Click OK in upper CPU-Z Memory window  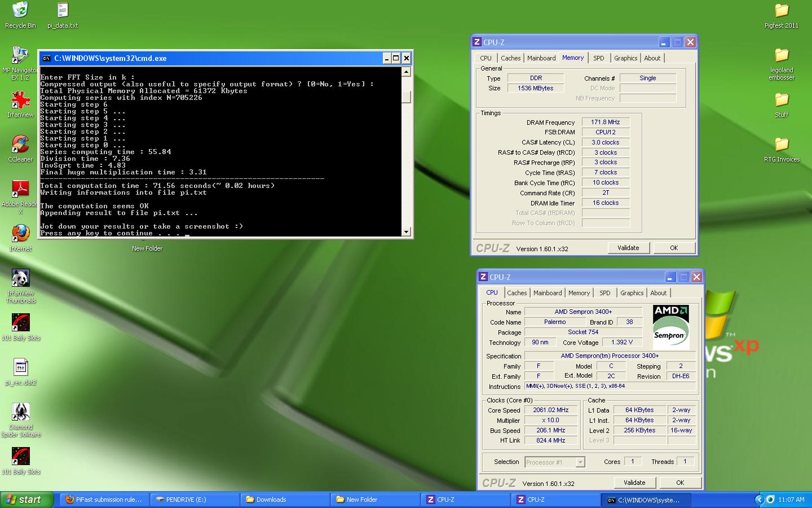[674, 248]
